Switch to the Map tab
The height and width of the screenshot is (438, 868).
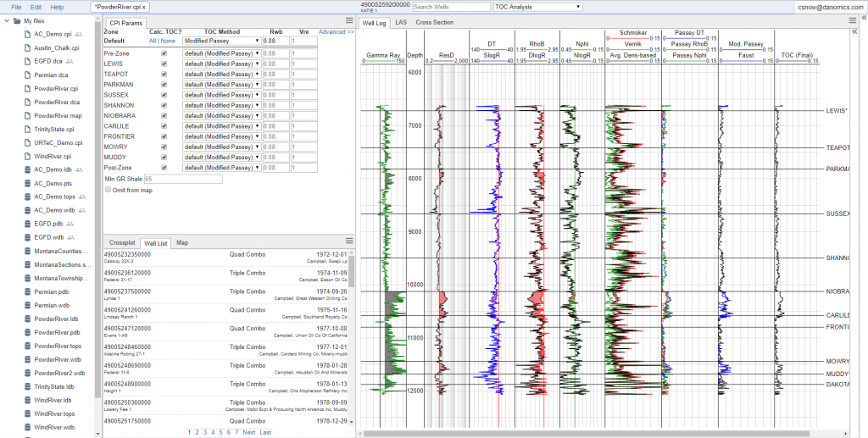pos(182,243)
